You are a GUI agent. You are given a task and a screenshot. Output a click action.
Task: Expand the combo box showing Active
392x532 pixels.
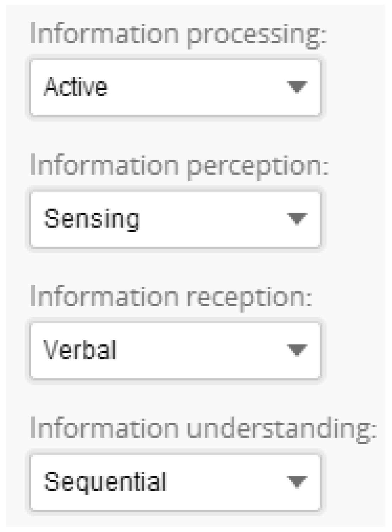(x=175, y=87)
